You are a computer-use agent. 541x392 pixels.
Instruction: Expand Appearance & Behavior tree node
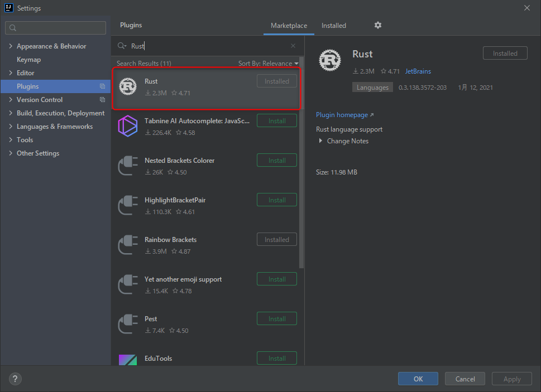11,46
